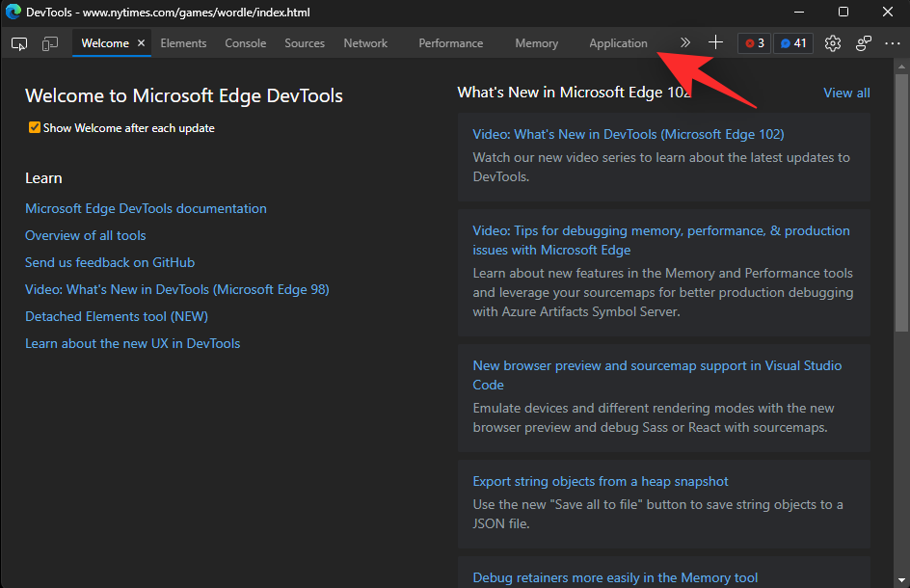Open the 41 issues counter

click(x=793, y=43)
